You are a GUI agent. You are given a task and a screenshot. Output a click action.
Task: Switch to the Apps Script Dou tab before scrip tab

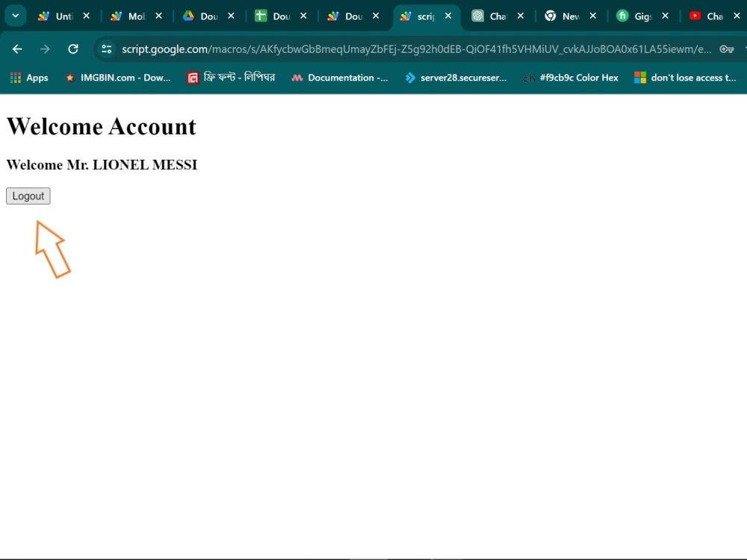pos(347,16)
